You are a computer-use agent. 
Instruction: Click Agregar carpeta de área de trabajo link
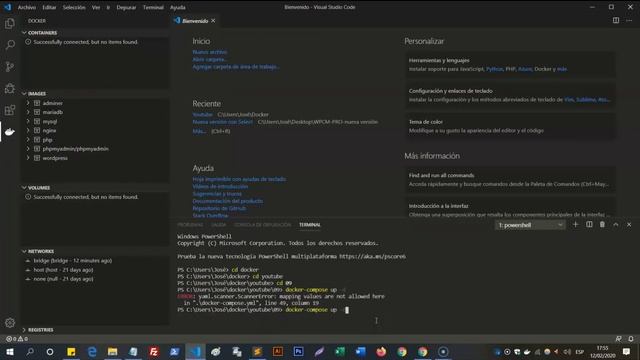pyautogui.click(x=236, y=67)
